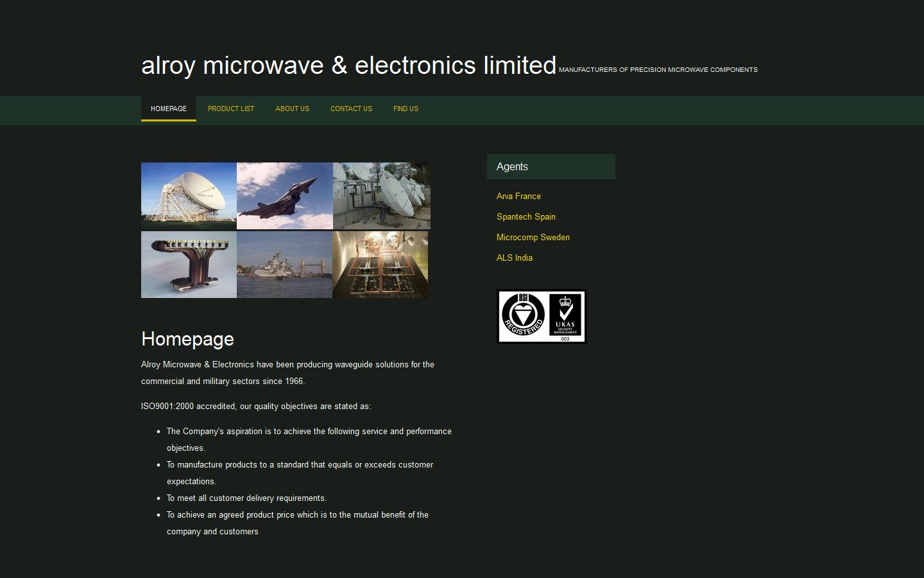Screen dimensions: 924x578
Task: View the circuit assembly image
Action: pyautogui.click(x=381, y=265)
